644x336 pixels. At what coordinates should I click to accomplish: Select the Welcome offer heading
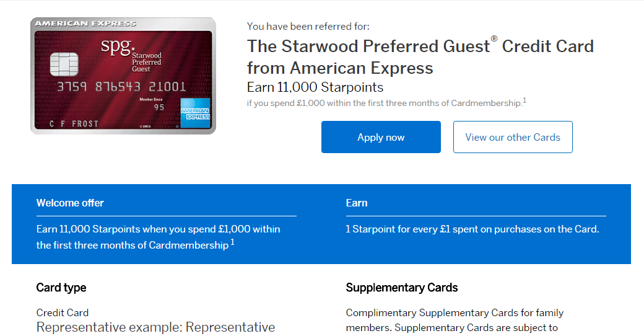click(x=70, y=203)
